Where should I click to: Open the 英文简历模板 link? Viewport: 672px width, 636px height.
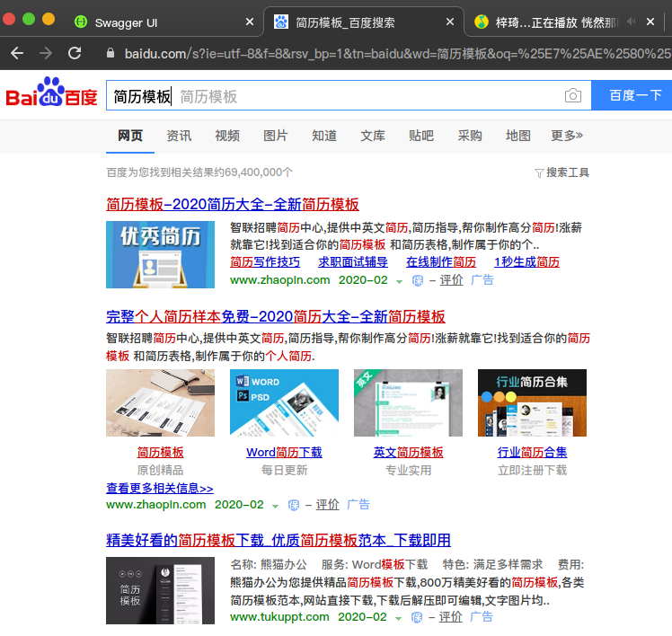tap(408, 452)
